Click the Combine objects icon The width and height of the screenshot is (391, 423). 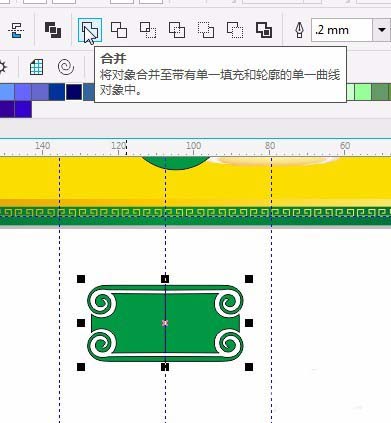[53, 30]
